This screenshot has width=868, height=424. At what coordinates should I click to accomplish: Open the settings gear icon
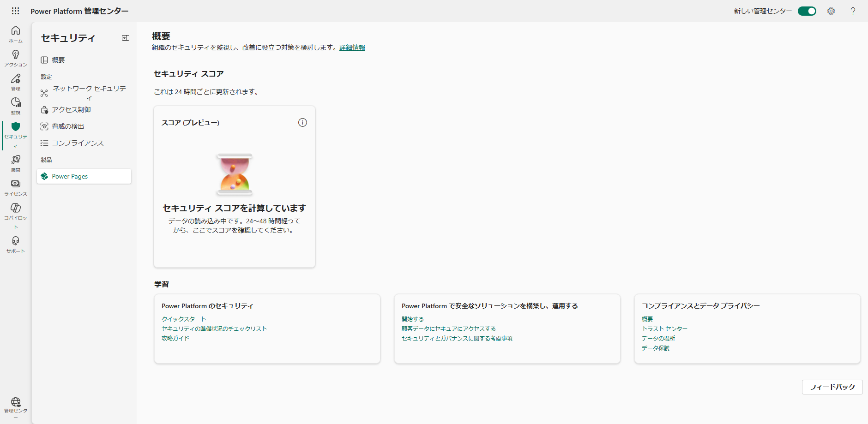click(x=831, y=11)
